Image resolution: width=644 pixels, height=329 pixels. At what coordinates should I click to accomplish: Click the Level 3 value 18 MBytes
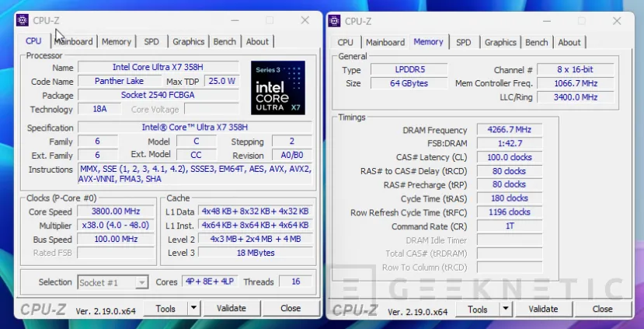[x=256, y=253]
